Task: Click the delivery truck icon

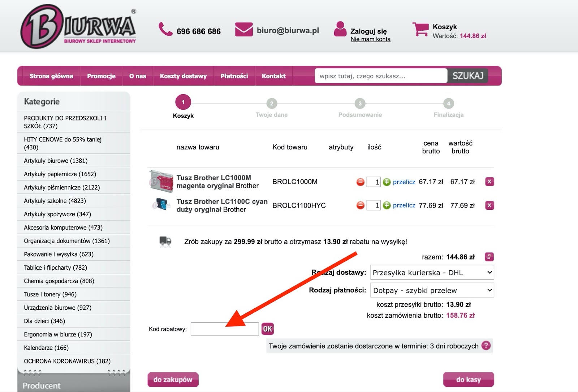Action: [x=165, y=241]
